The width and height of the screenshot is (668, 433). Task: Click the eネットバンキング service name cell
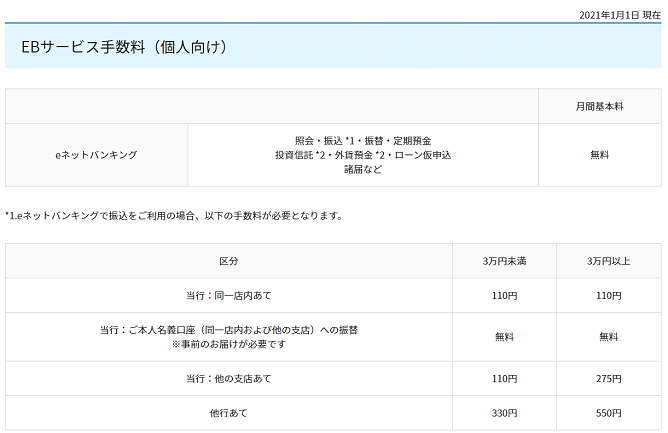pyautogui.click(x=96, y=155)
